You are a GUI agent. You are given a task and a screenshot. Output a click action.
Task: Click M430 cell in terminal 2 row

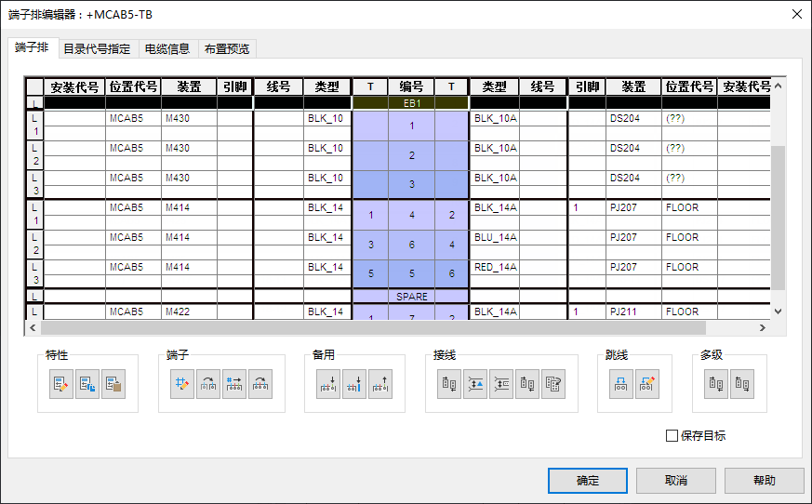coord(189,148)
